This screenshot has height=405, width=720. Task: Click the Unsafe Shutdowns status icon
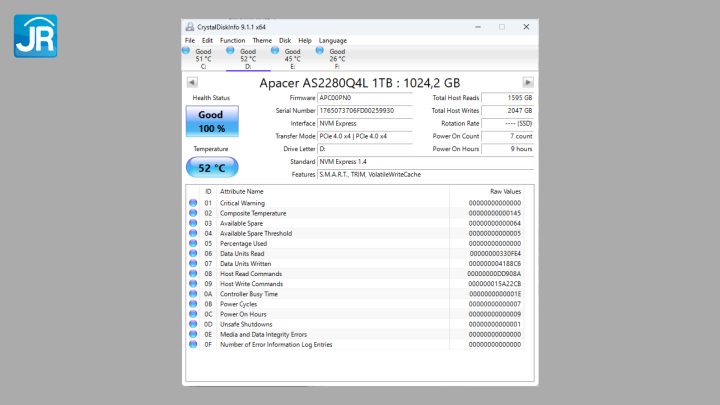(x=193, y=324)
